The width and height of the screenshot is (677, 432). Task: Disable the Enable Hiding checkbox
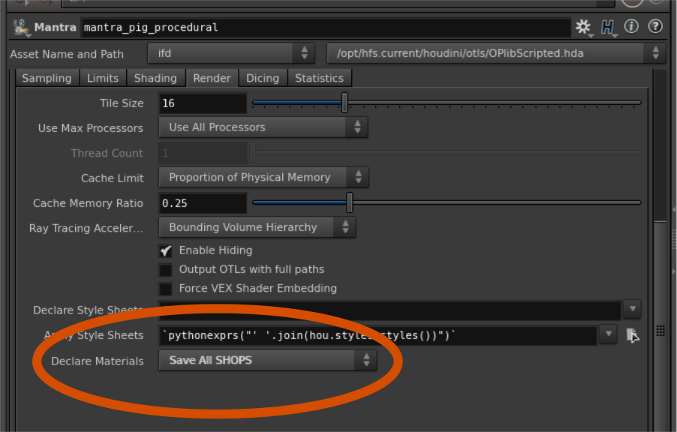[166, 250]
